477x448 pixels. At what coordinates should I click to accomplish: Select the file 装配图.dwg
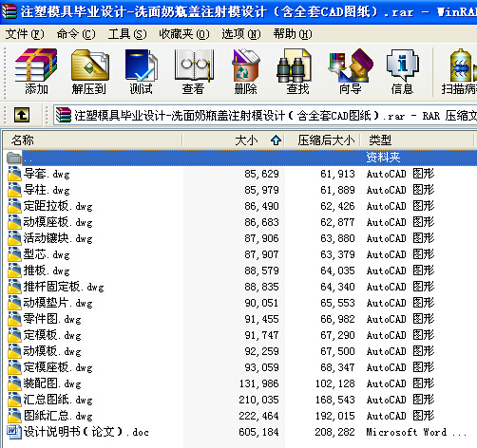coord(52,383)
